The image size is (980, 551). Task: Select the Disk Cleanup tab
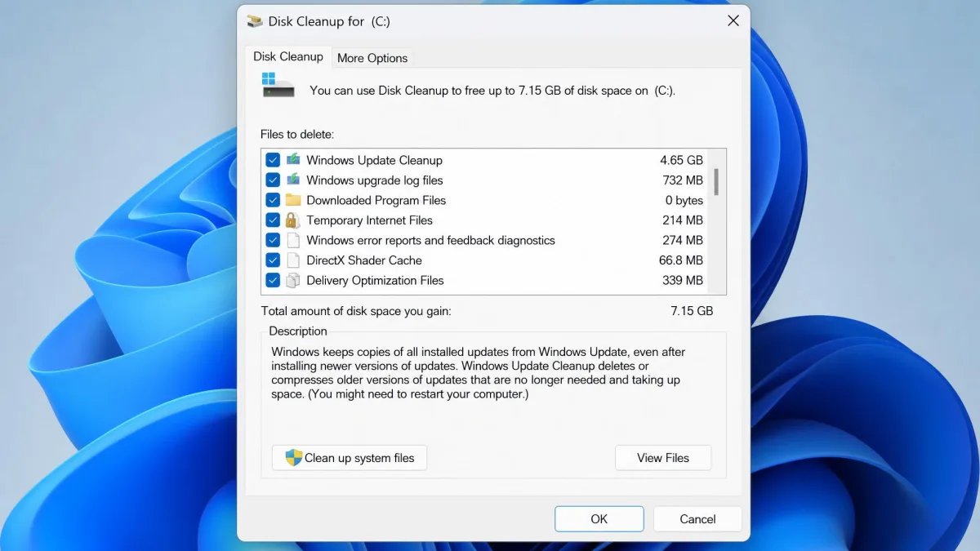point(288,56)
